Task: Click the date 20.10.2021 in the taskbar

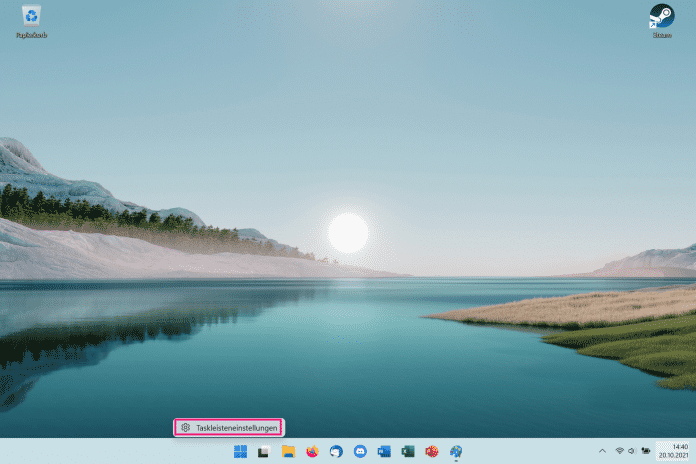Action: [675, 456]
